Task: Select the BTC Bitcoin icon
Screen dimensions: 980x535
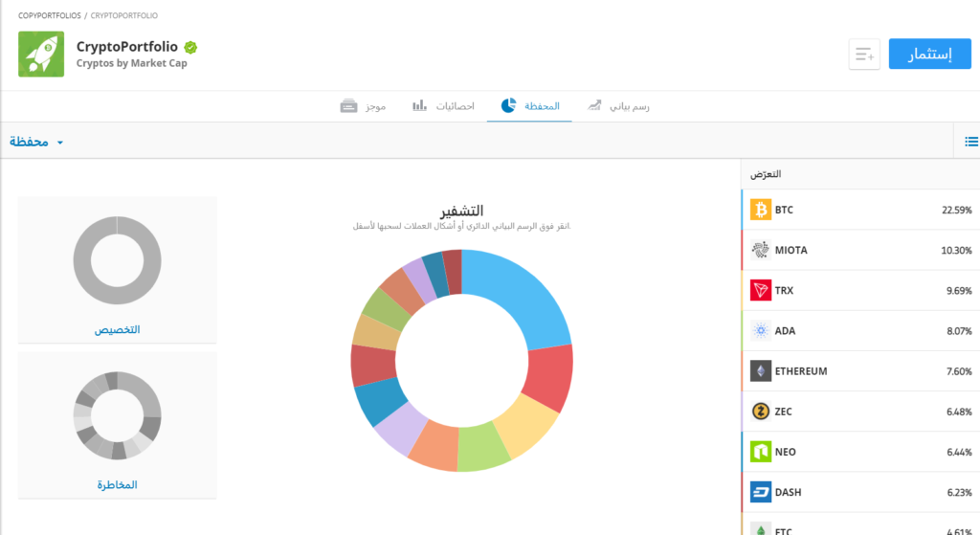Action: point(761,210)
